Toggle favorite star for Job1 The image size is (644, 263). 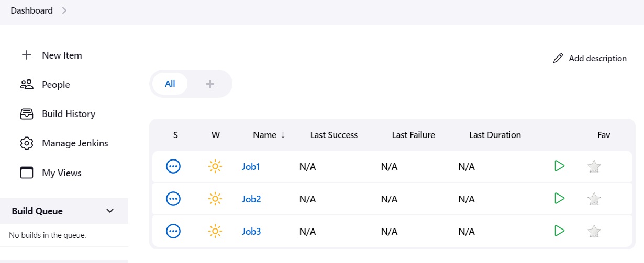click(594, 167)
